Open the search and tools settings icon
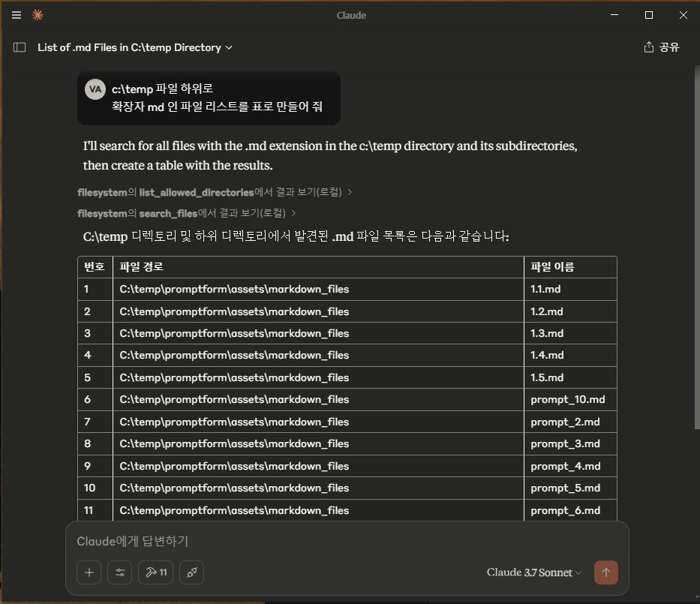The width and height of the screenshot is (700, 604). tap(119, 572)
